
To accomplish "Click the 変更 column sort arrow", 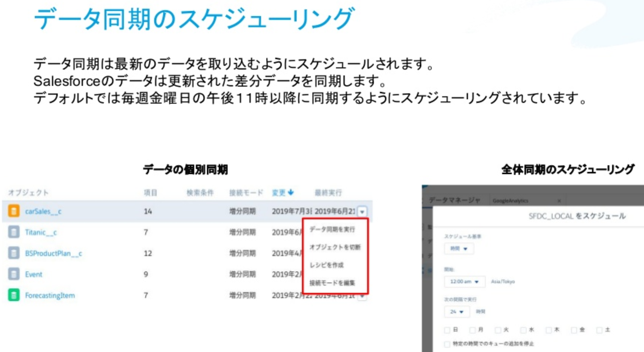I will point(291,192).
